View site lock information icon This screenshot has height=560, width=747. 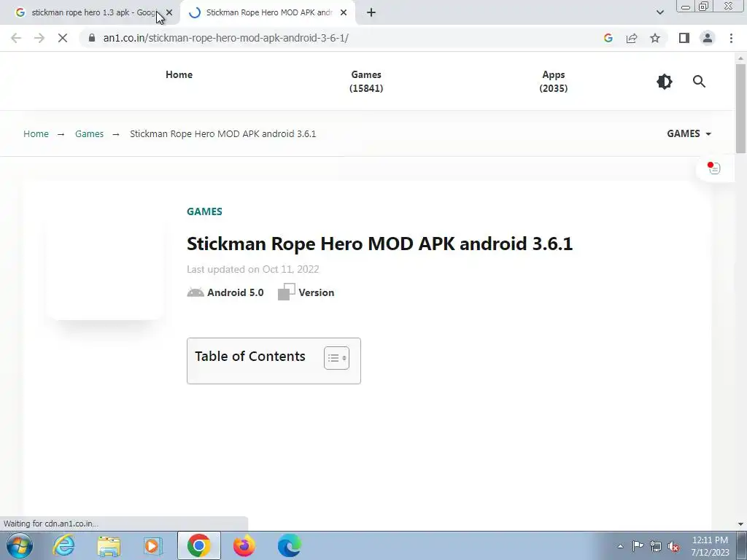(91, 38)
